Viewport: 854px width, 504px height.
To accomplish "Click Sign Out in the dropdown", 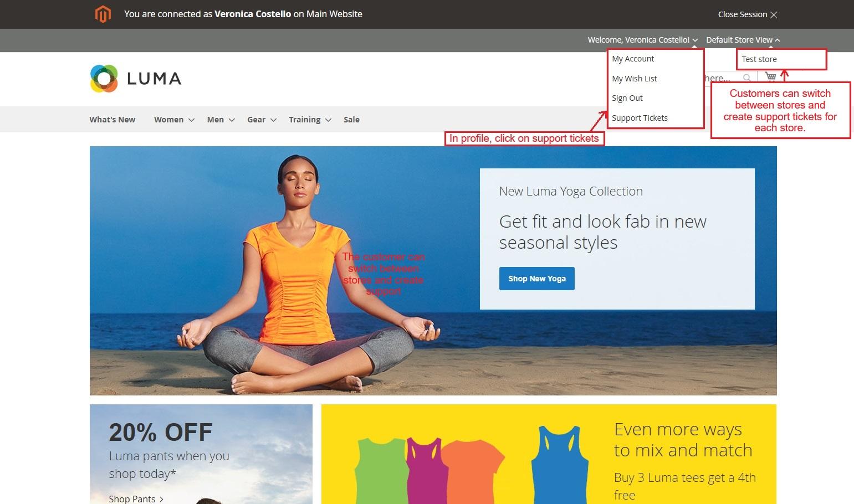I will click(x=627, y=98).
